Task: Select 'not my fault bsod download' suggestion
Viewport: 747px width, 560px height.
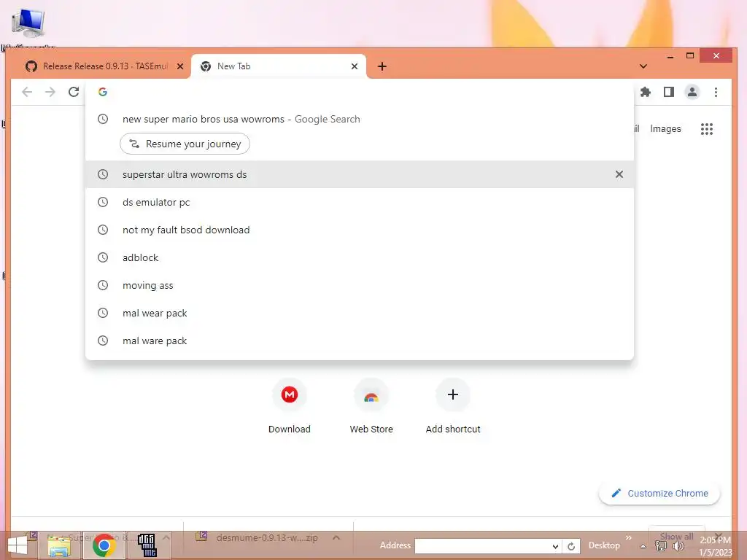Action: [x=360, y=230]
